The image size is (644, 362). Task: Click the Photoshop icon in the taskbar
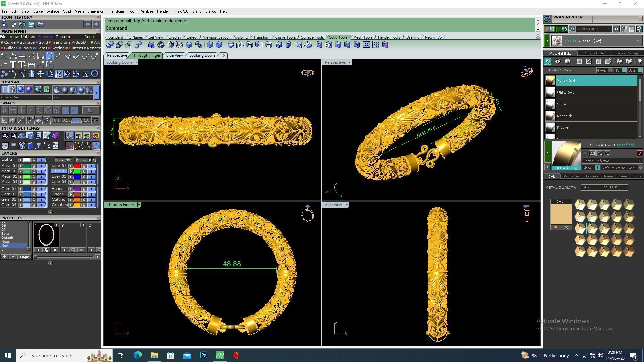(204, 355)
